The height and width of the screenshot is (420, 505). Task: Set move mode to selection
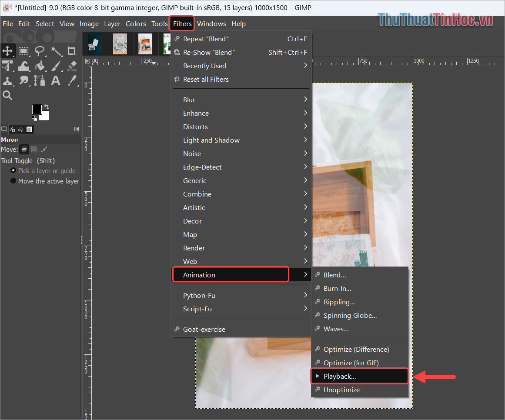(34, 149)
